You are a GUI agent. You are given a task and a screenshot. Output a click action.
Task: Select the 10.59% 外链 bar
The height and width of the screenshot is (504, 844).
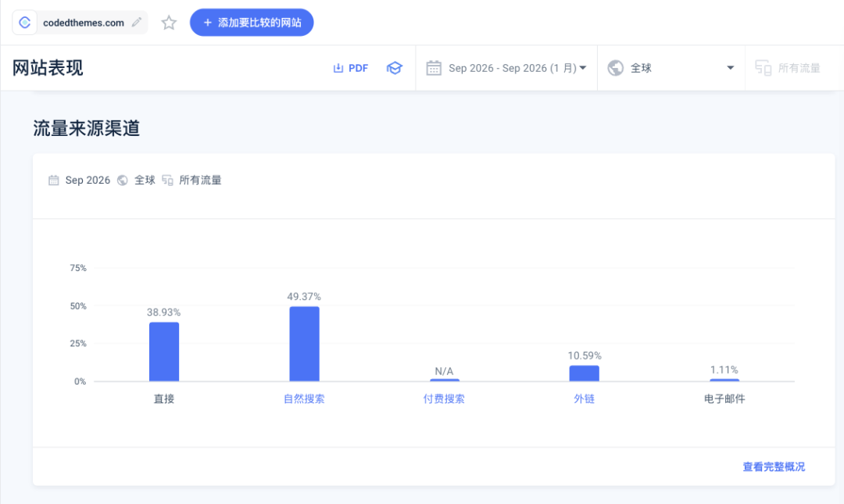584,374
